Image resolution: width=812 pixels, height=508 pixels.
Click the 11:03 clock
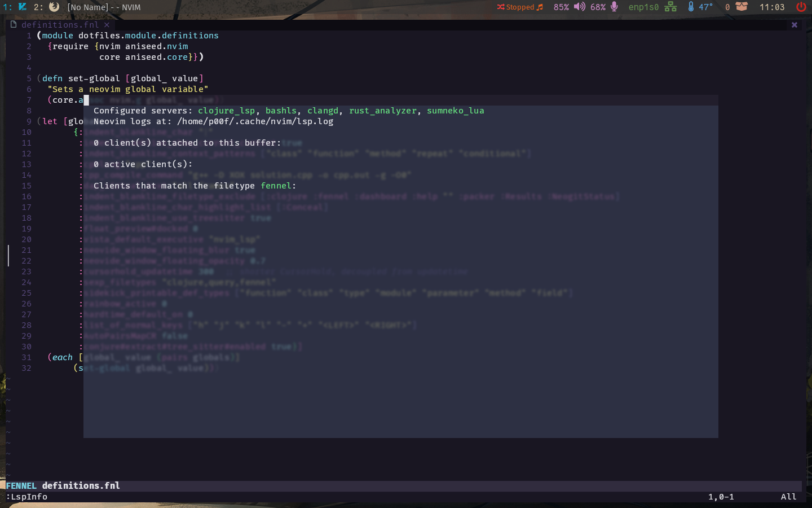(x=772, y=7)
